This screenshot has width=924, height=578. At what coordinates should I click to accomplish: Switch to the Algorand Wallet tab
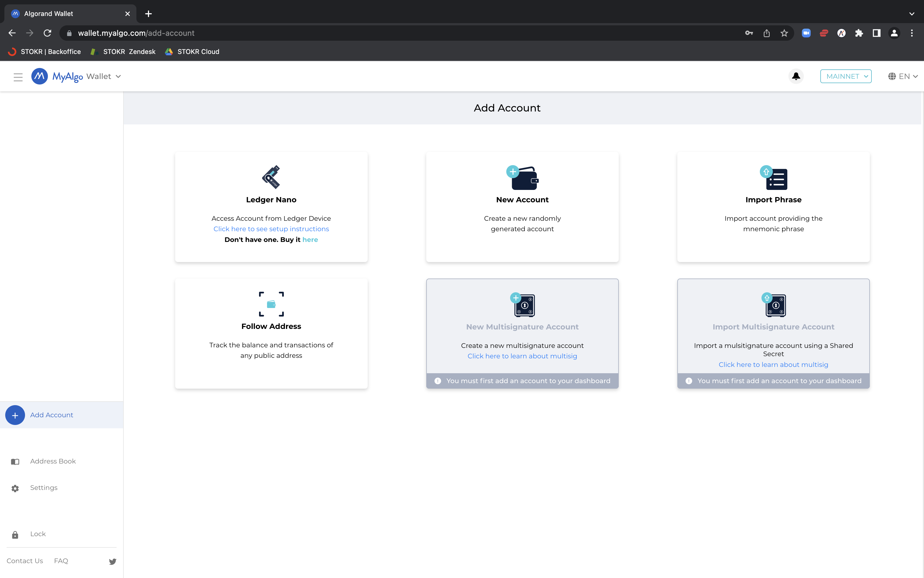click(x=70, y=14)
